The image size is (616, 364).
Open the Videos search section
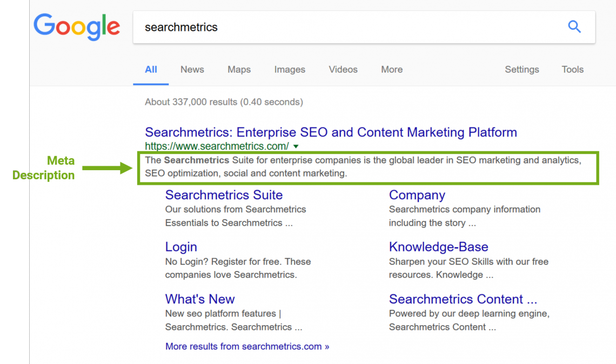pyautogui.click(x=343, y=69)
